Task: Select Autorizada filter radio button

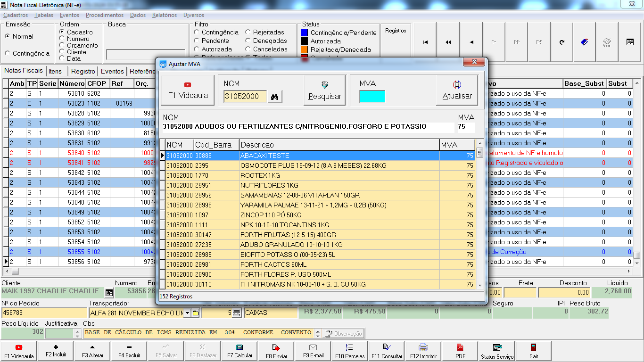Action: 197,49
